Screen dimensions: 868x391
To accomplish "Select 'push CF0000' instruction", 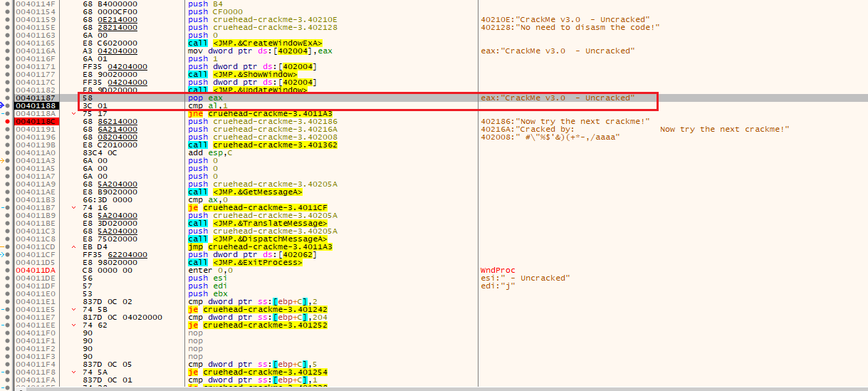I will coord(216,11).
